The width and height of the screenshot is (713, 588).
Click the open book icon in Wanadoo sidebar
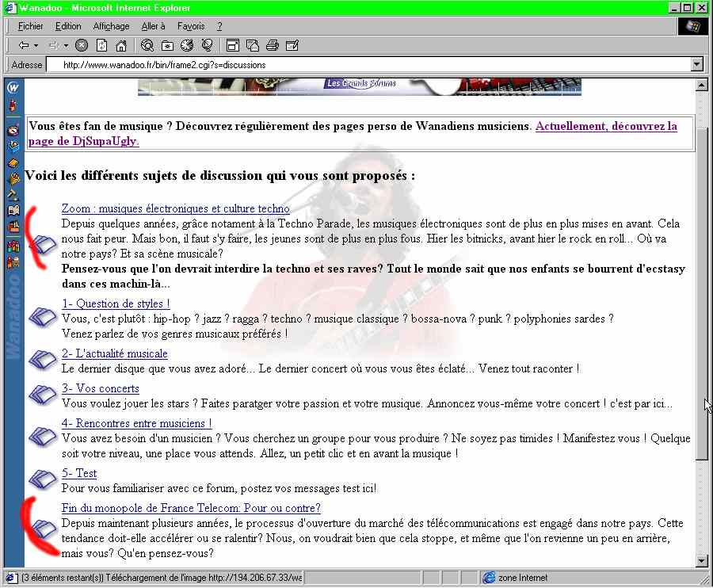coord(13,210)
